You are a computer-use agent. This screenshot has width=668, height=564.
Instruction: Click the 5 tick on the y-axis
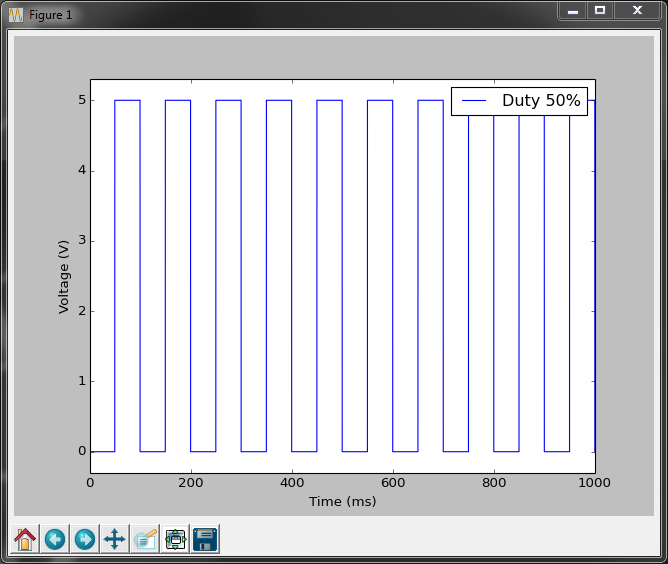79,100
